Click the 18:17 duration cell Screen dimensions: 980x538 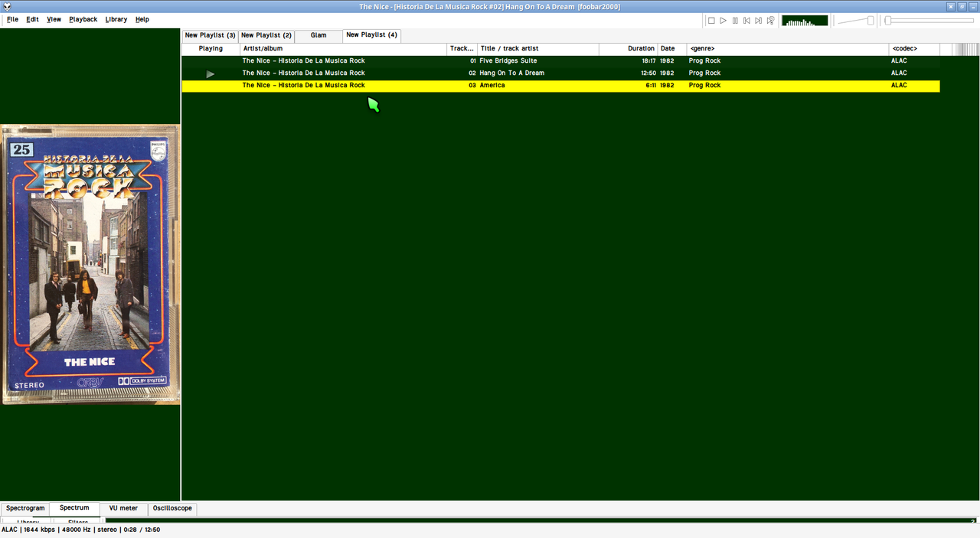tap(648, 61)
